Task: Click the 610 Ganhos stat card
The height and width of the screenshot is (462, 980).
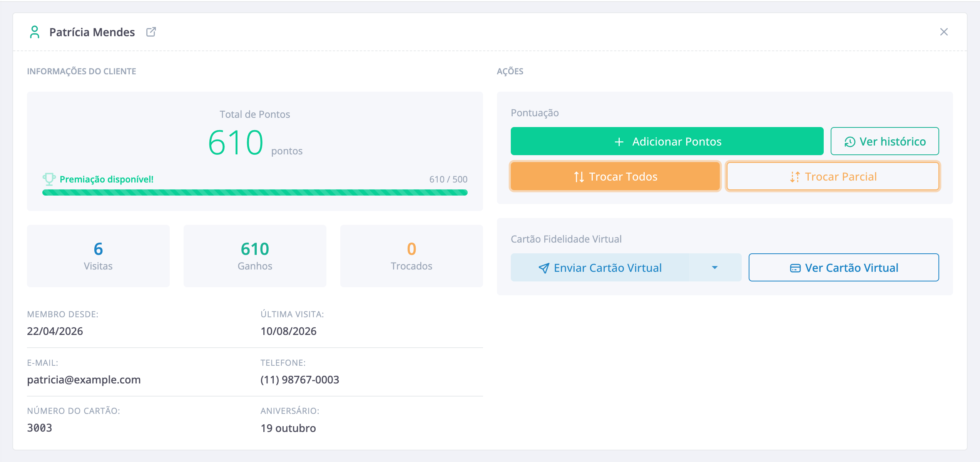Action: 255,256
